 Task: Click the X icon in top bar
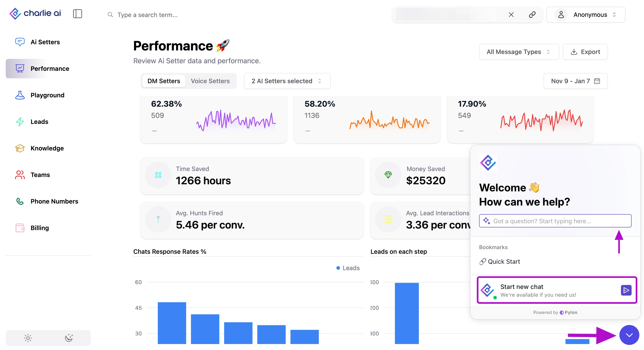(511, 15)
